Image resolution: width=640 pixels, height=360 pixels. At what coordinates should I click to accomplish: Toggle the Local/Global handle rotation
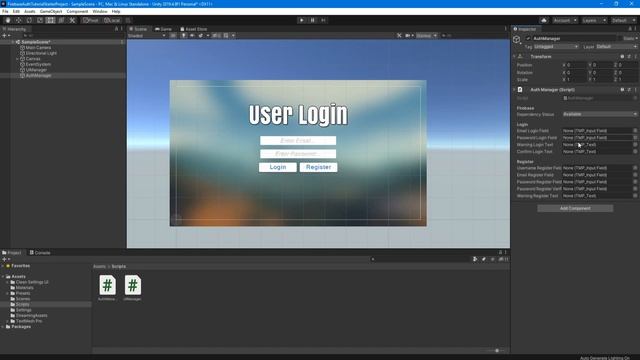point(112,20)
